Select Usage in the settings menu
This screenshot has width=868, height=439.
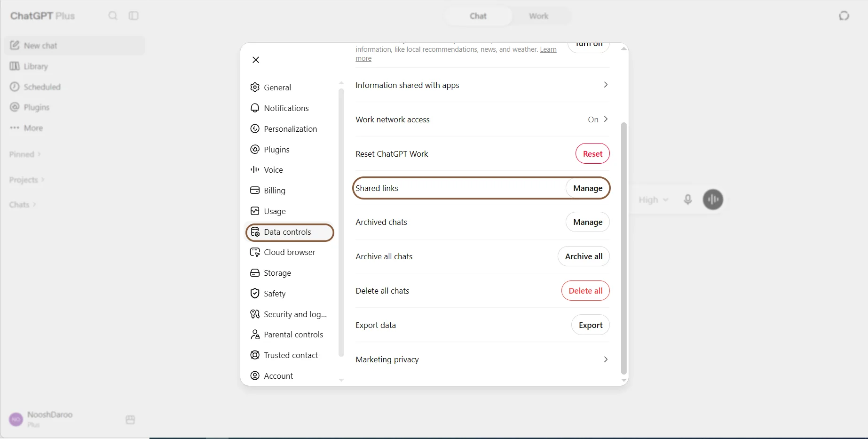tap(290, 211)
